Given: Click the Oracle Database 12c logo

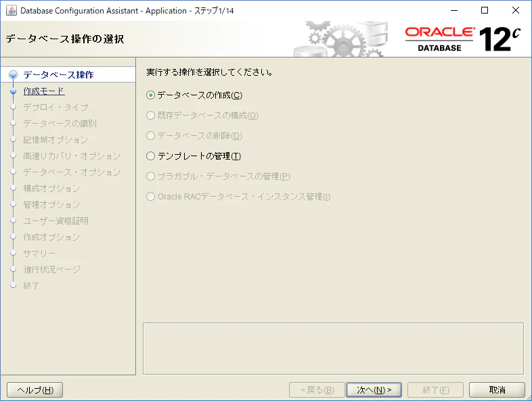Looking at the screenshot, I should tap(463, 39).
